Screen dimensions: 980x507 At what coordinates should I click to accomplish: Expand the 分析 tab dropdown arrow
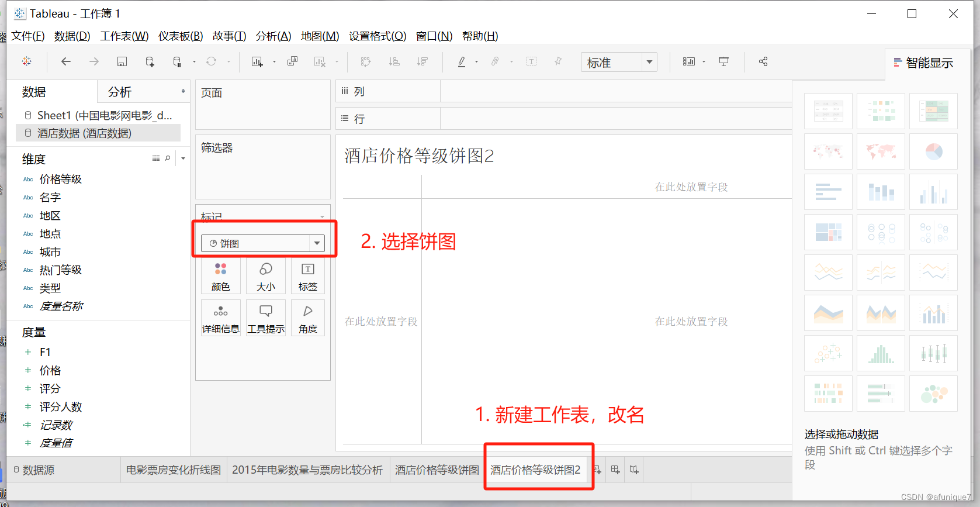183,91
